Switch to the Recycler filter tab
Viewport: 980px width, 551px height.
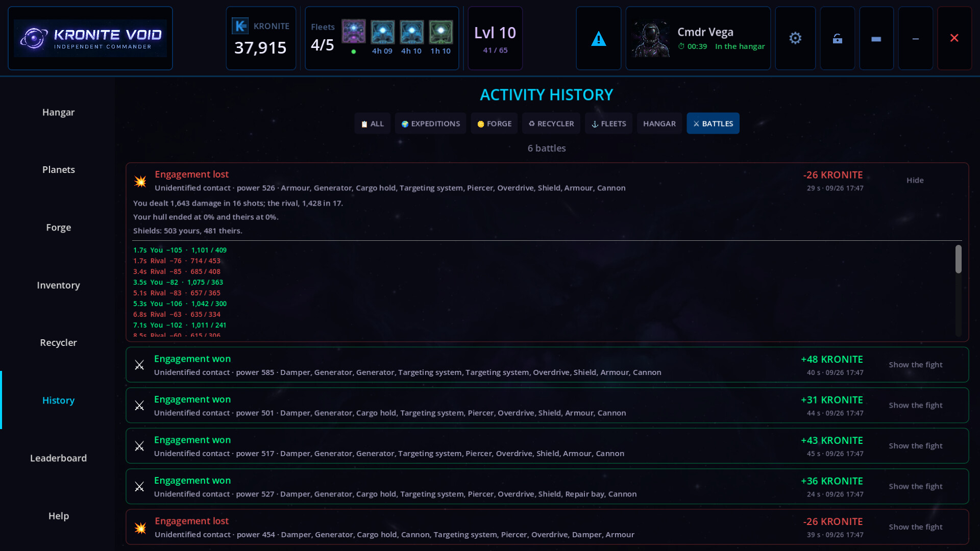coord(551,123)
